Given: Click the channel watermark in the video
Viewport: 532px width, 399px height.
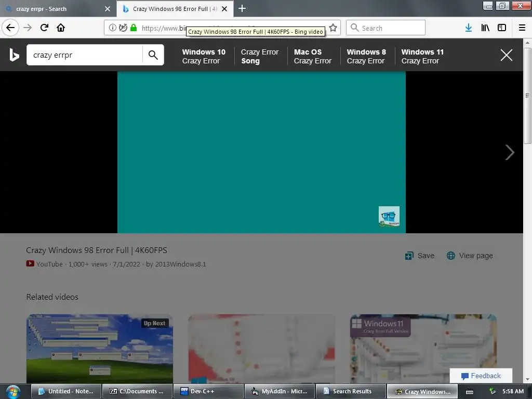Looking at the screenshot, I should tap(389, 217).
